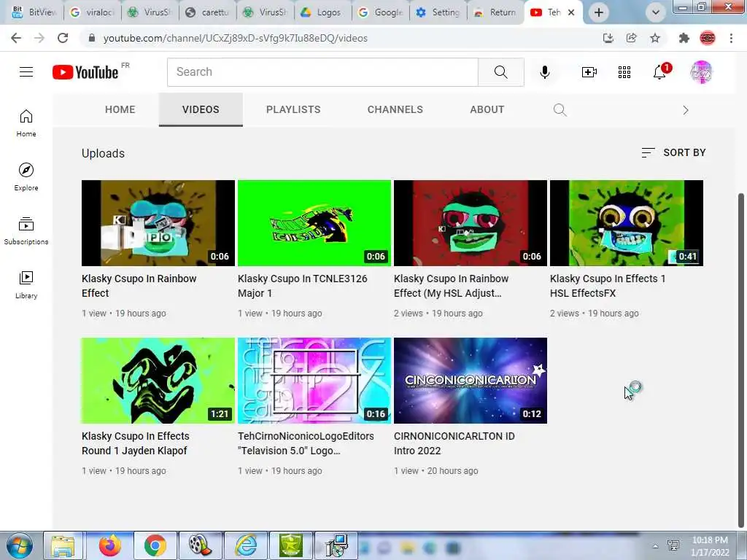Switch to the Return browser tab

coord(495,12)
